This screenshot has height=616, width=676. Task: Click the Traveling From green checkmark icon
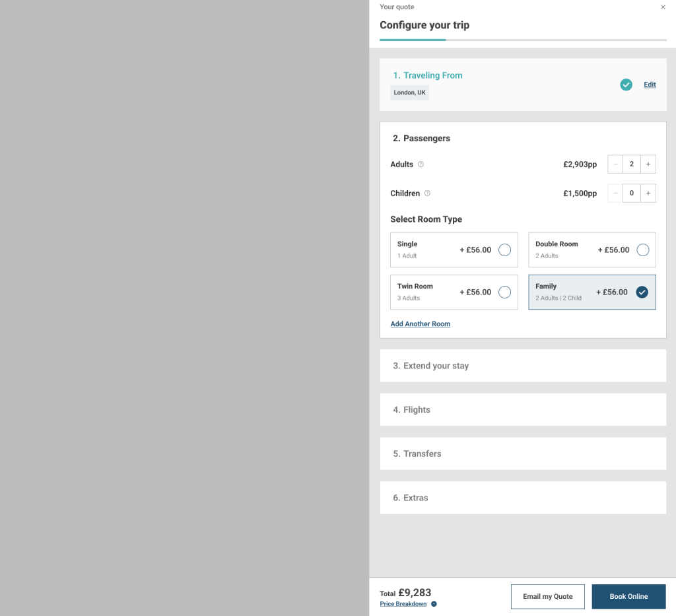pos(626,85)
